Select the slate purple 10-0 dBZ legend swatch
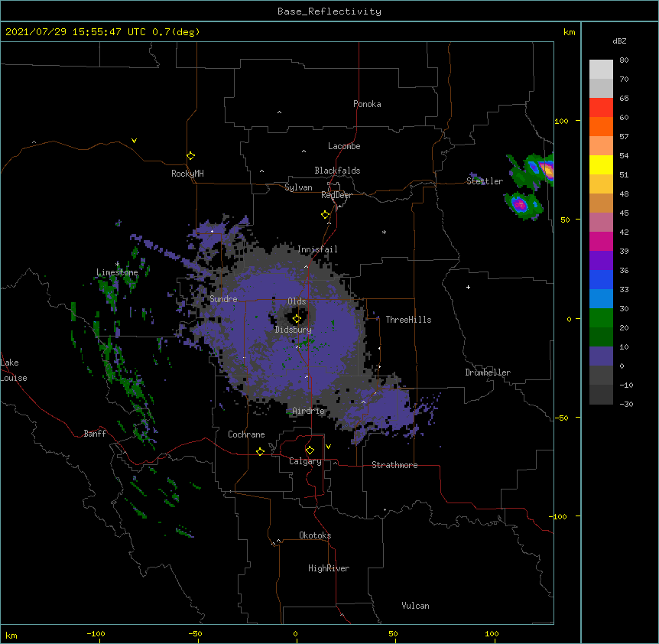Screen dimensions: 659x644 click(x=601, y=356)
